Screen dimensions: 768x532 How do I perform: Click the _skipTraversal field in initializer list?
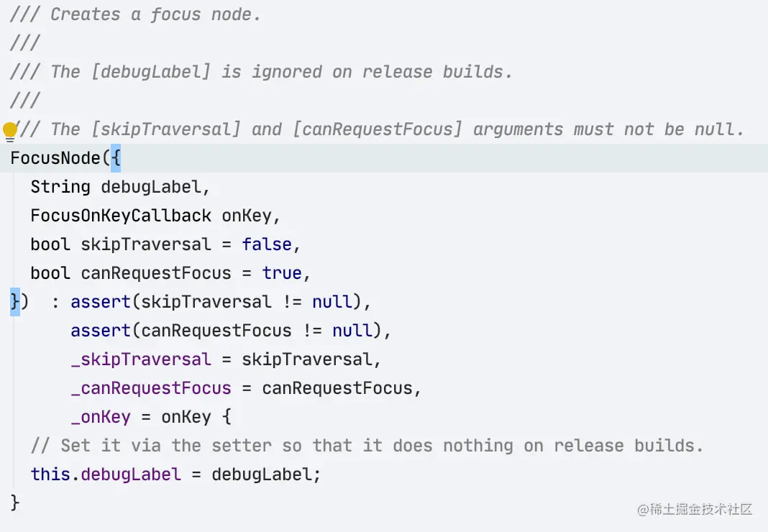(141, 359)
